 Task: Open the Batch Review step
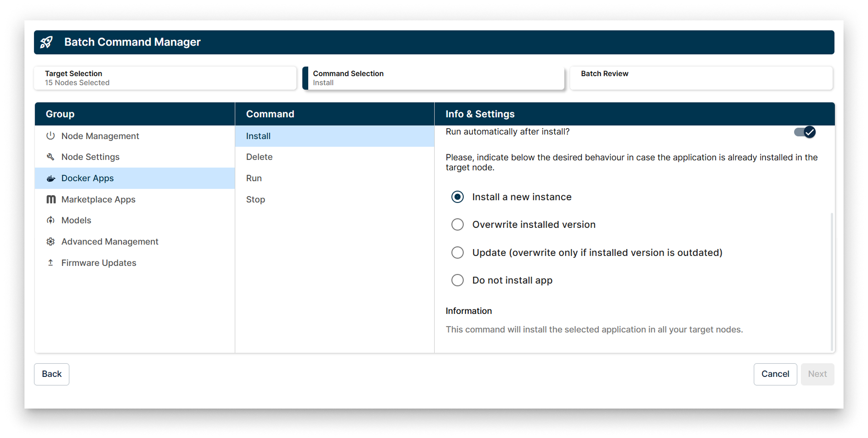(x=701, y=78)
